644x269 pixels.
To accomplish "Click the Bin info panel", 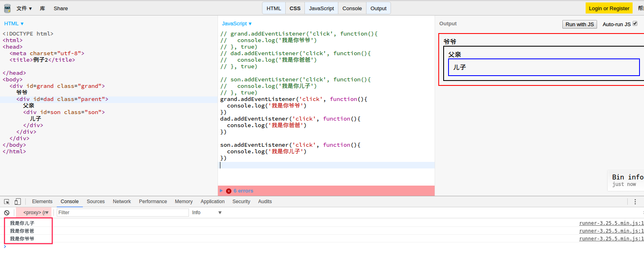I will point(626,180).
